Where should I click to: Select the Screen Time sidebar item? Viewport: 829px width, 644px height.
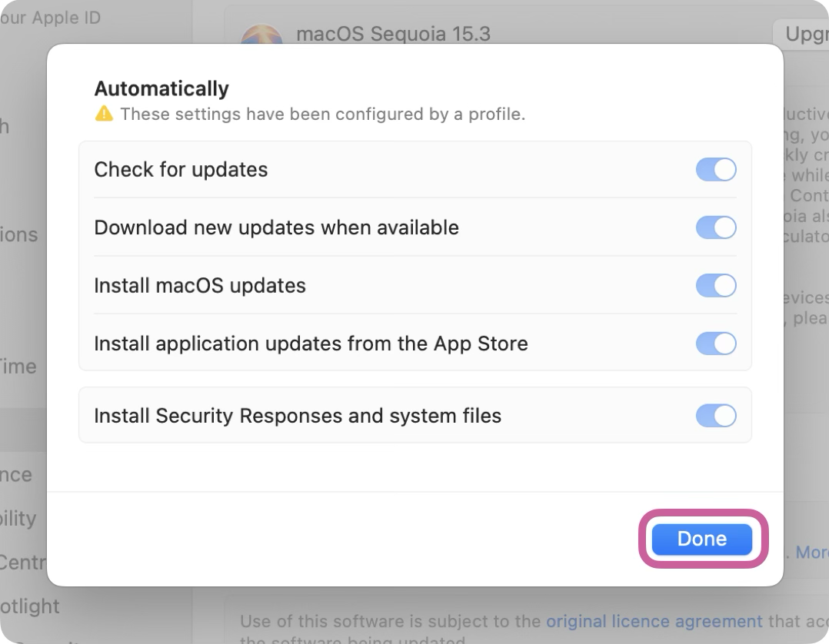pyautogui.click(x=18, y=366)
